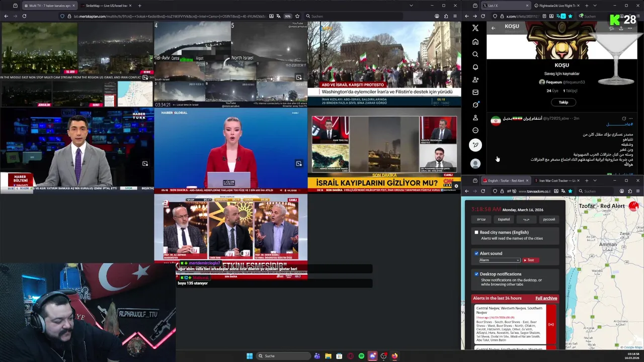
Task: Click the X compose post button
Action: pos(475,145)
